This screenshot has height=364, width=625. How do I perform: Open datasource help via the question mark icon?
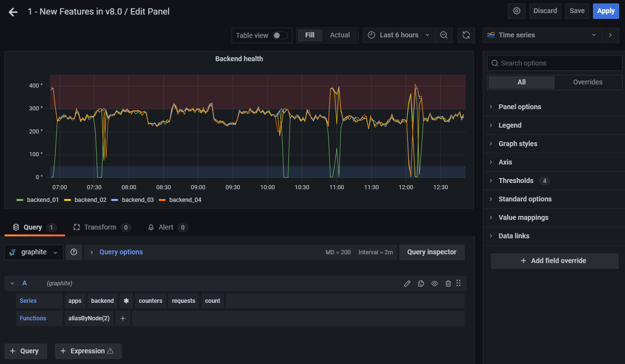[73, 252]
